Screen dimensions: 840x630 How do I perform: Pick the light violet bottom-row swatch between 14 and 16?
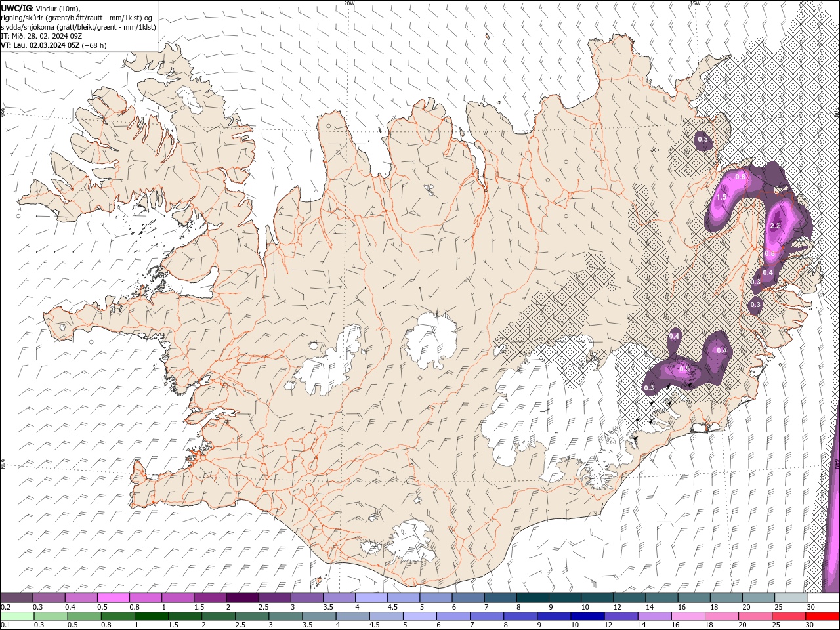coord(654,616)
